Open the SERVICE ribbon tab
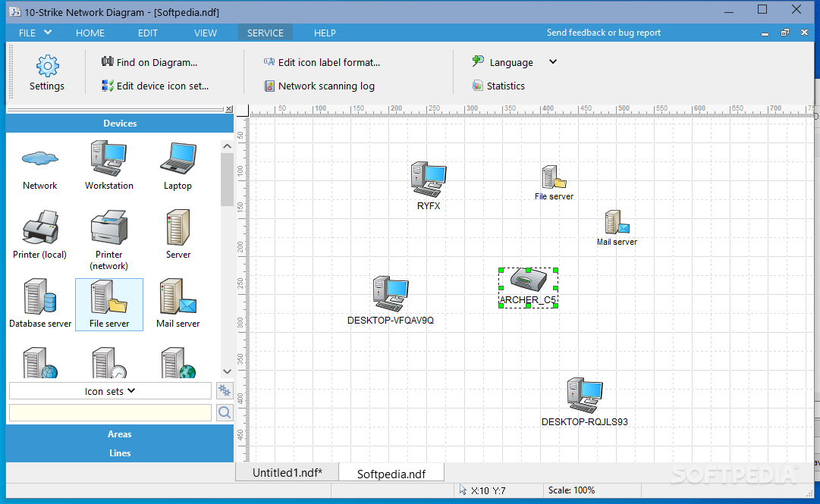The width and height of the screenshot is (820, 504). coord(265,33)
